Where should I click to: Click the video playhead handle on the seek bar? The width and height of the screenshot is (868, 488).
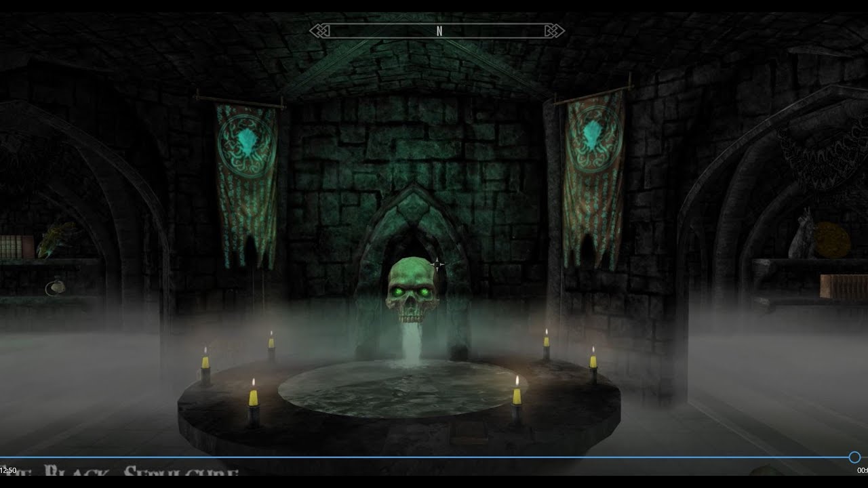click(x=854, y=457)
